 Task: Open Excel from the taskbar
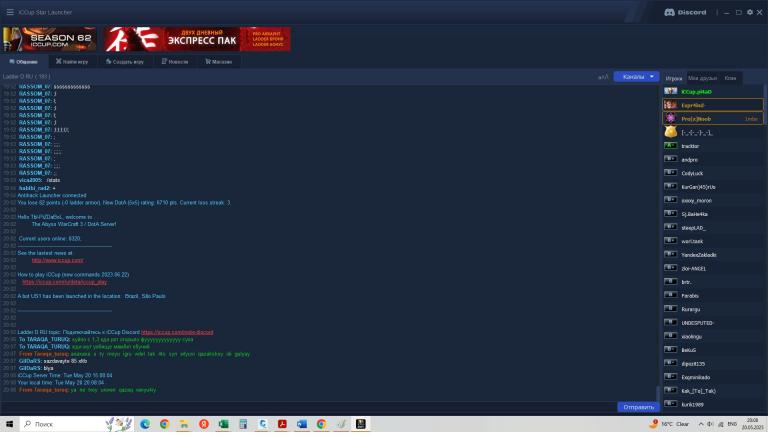[223, 424]
